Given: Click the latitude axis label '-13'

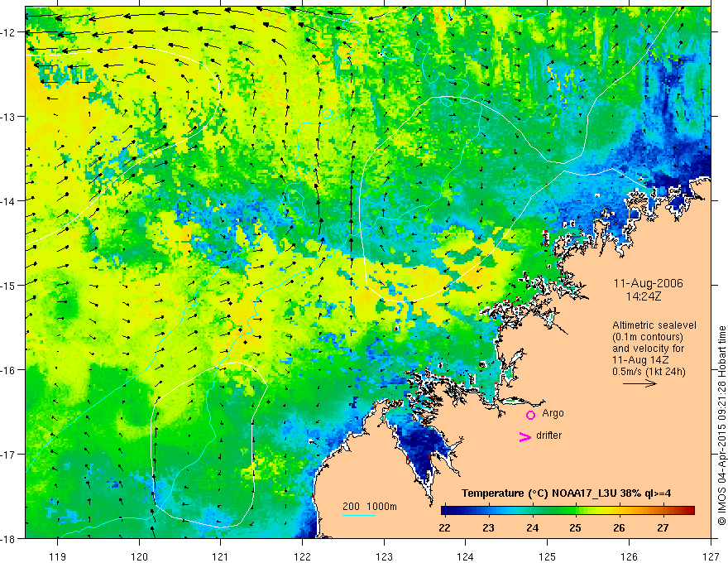Looking at the screenshot, I should [x=9, y=117].
